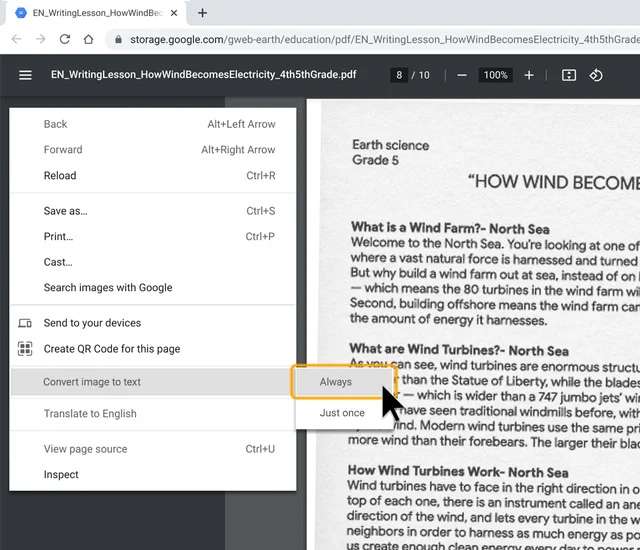640x550 pixels.
Task: Open the PDF sidebar hamburger menu
Action: coord(25,75)
